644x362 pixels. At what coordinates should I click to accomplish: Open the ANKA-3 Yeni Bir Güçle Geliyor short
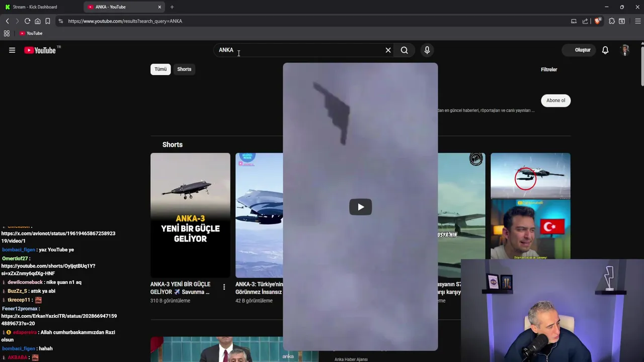coord(190,215)
